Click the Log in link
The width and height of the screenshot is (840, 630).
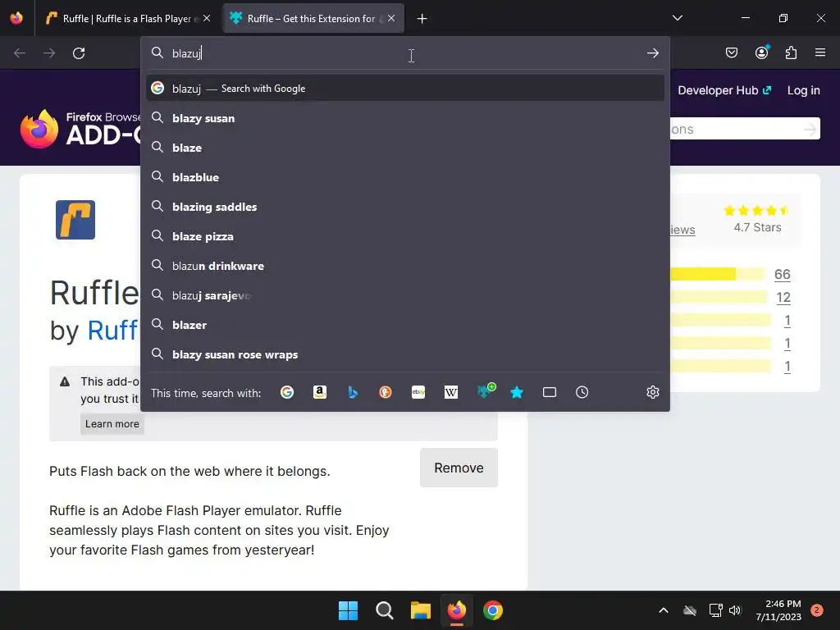[804, 90]
